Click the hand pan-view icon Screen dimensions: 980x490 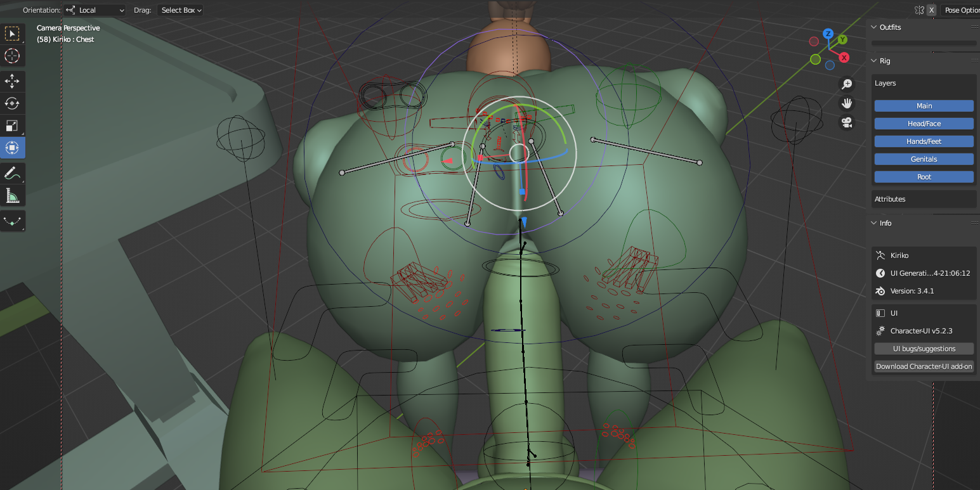point(847,103)
